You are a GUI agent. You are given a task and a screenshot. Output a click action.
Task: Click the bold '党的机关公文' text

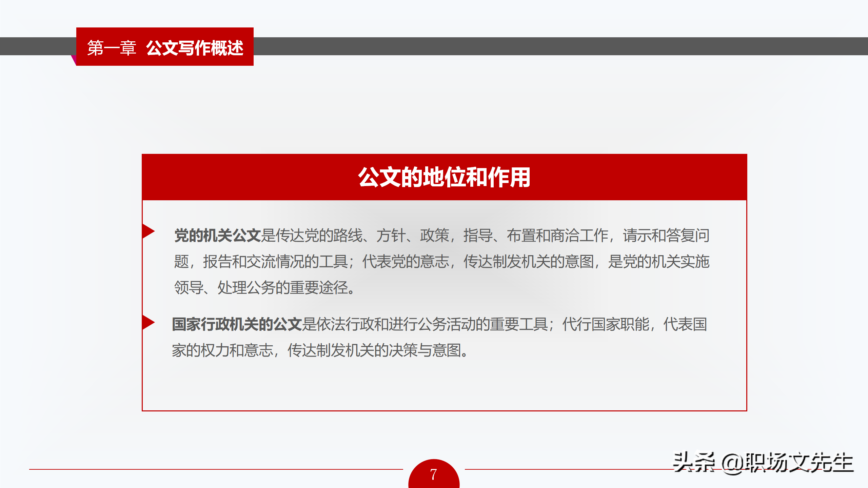tap(217, 236)
